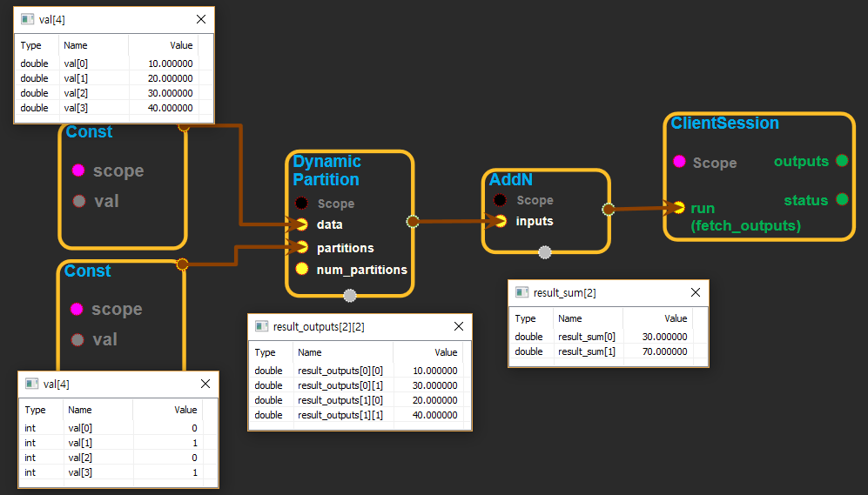Click the green status port on ClientSession
The height and width of the screenshot is (495, 868).
pyautogui.click(x=841, y=200)
